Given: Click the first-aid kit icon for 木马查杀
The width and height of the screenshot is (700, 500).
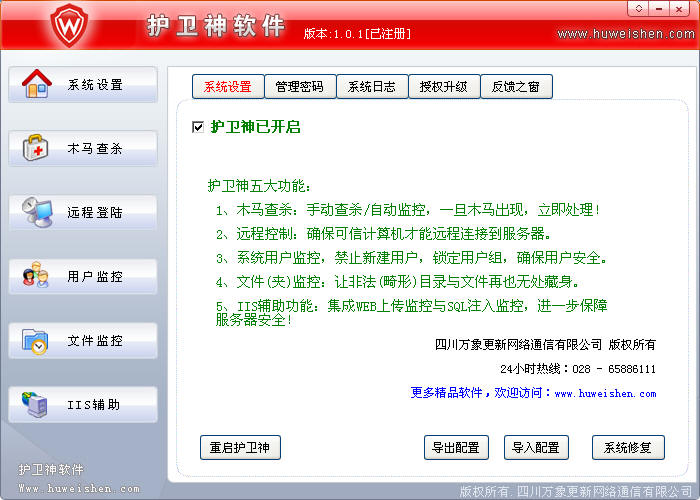Looking at the screenshot, I should pos(37,149).
